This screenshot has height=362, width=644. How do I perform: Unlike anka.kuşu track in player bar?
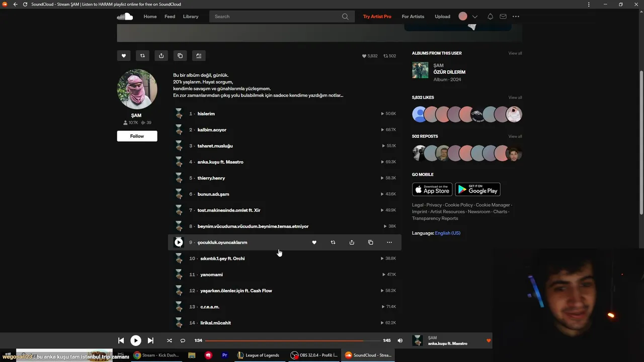pyautogui.click(x=488, y=341)
